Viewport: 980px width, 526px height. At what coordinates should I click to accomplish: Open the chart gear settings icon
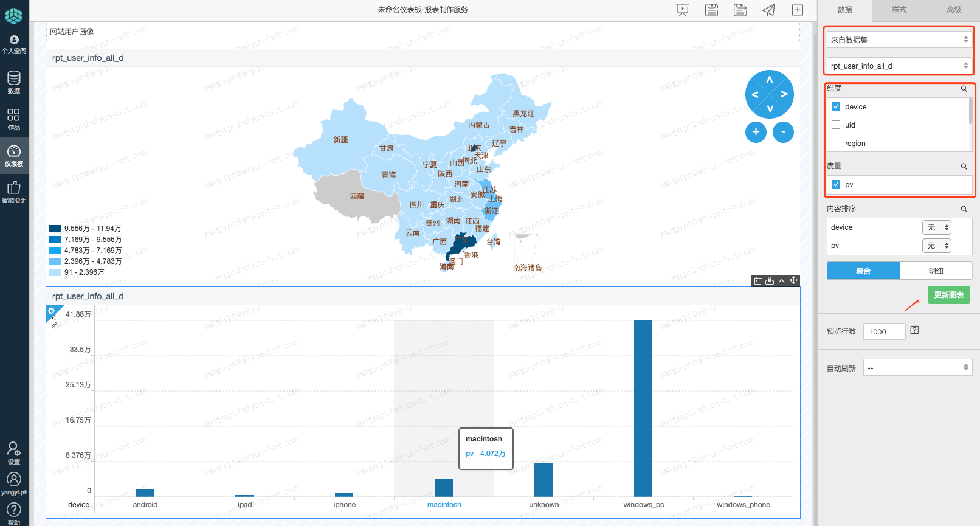52,311
